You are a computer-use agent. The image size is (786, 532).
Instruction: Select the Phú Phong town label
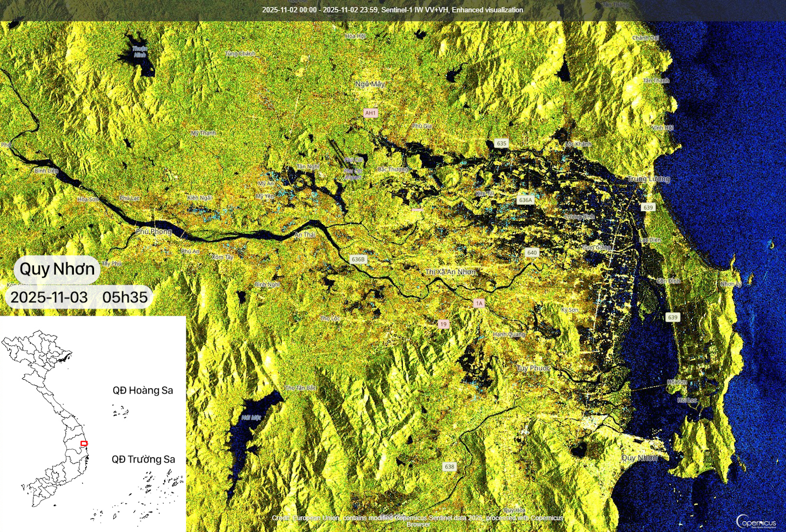pyautogui.click(x=154, y=231)
